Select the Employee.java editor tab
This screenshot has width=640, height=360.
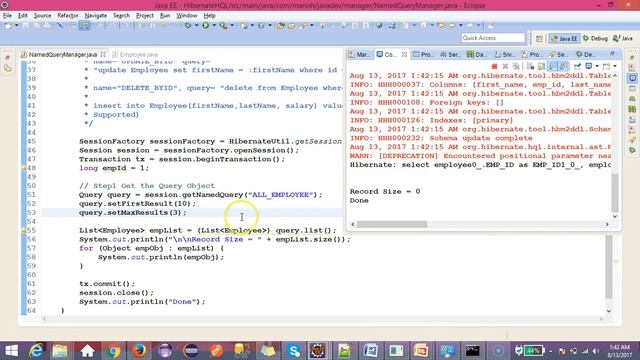click(x=135, y=54)
